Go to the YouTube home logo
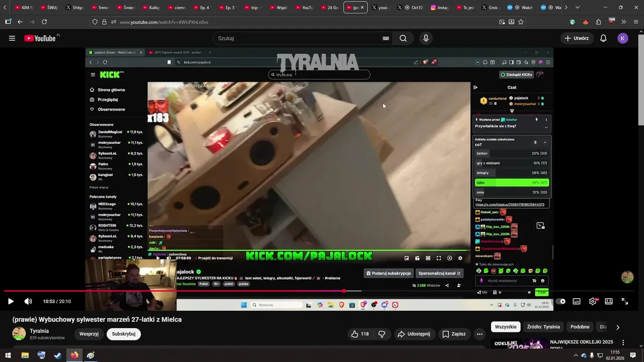Image resolution: width=644 pixels, height=362 pixels. [40, 38]
